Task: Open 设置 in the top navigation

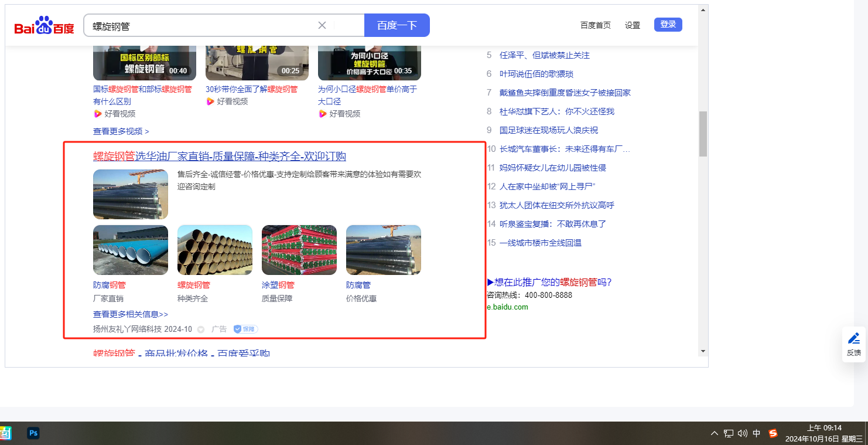Action: (633, 25)
